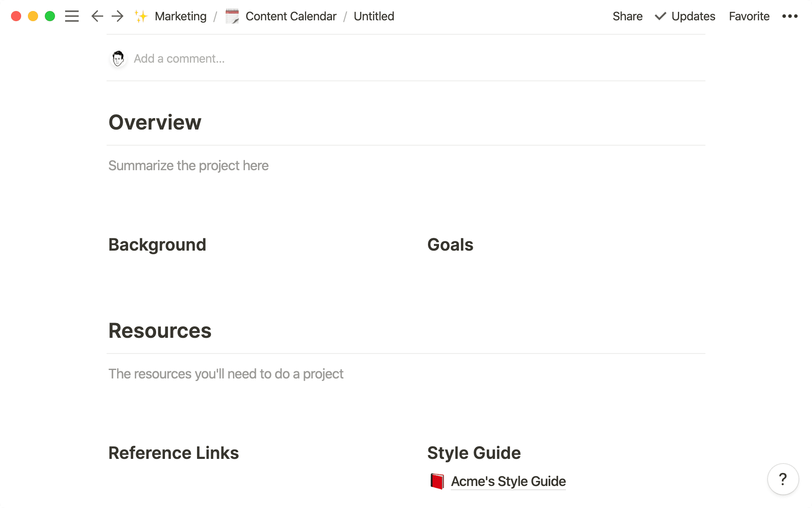This screenshot has height=508, width=812.
Task: Click the Summarize the project here placeholder
Action: coord(189,166)
